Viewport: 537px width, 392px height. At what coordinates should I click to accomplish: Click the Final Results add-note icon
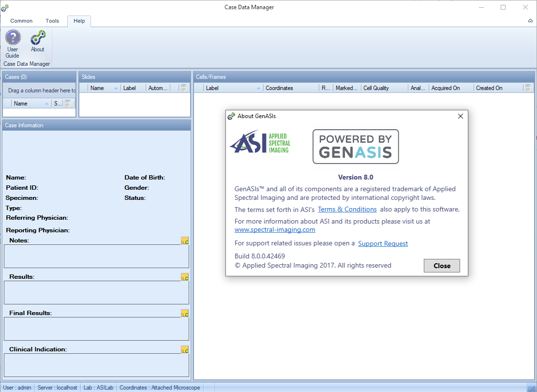click(185, 313)
